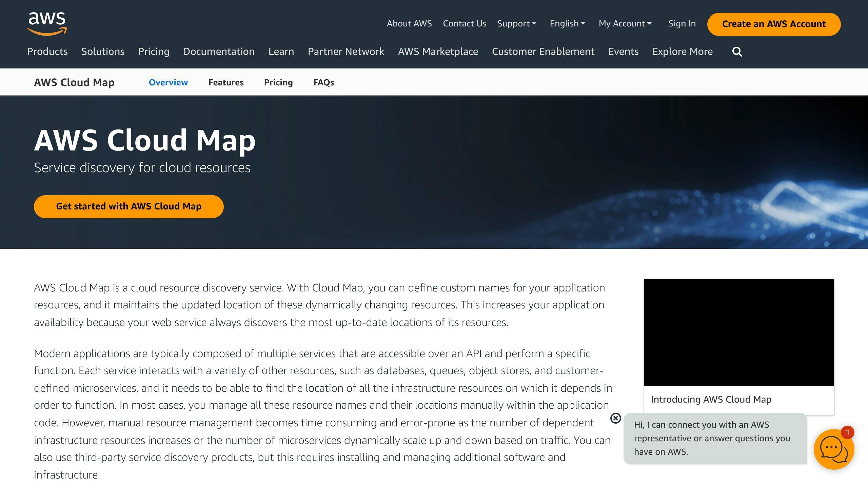Screen dimensions: 868x488
Task: Click the Sign In link
Action: coord(682,24)
